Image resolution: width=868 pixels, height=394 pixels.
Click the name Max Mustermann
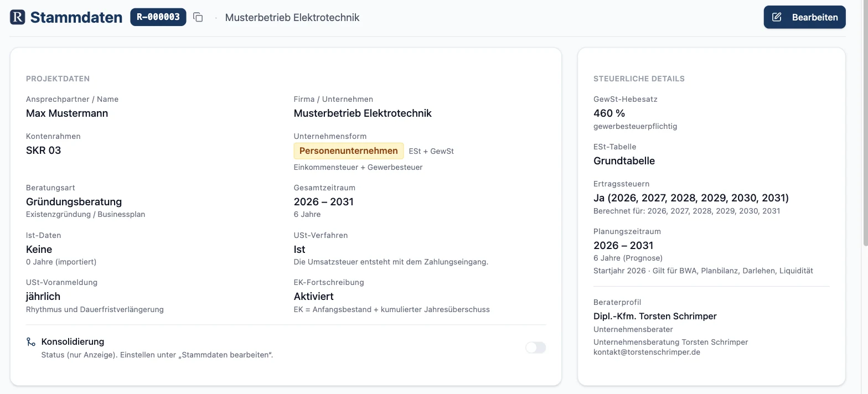coord(67,113)
